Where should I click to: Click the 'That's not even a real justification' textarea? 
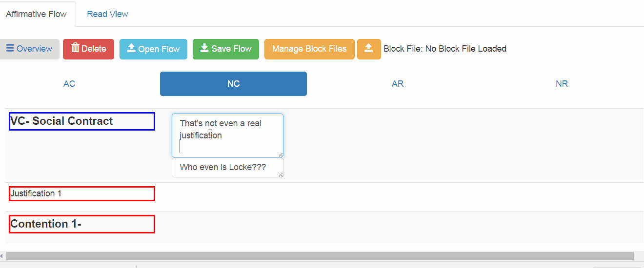pyautogui.click(x=227, y=135)
